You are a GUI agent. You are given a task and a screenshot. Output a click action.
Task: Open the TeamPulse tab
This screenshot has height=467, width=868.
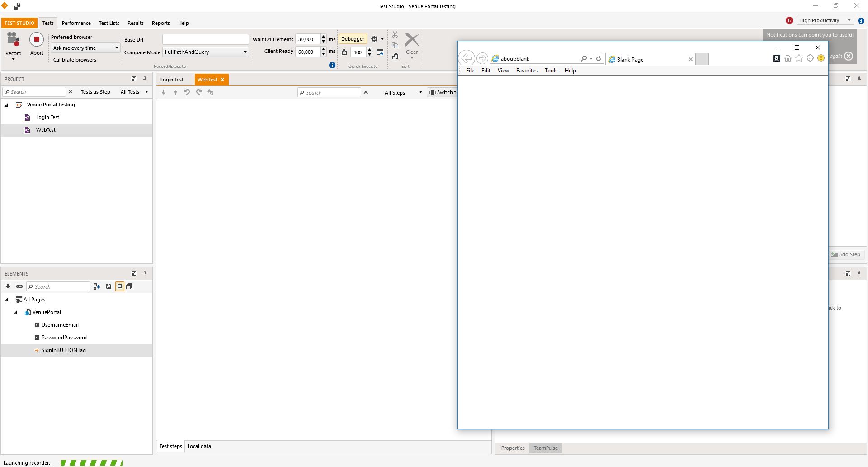click(546, 448)
